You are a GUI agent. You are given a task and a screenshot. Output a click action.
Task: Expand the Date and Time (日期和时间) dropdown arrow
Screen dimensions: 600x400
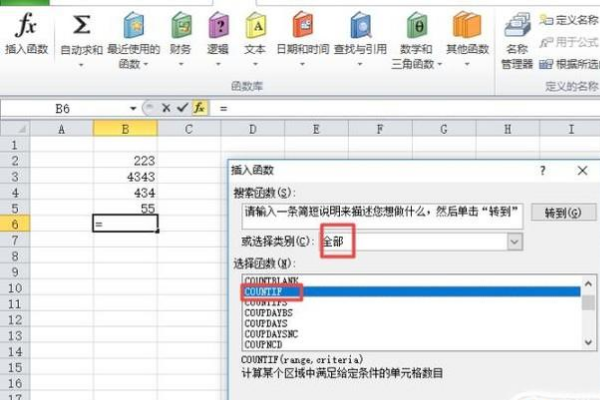(x=302, y=64)
